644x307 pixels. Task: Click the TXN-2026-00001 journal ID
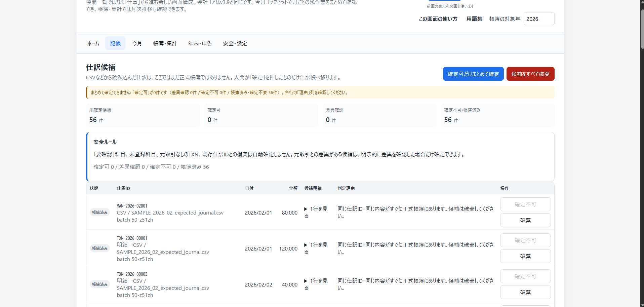click(132, 238)
